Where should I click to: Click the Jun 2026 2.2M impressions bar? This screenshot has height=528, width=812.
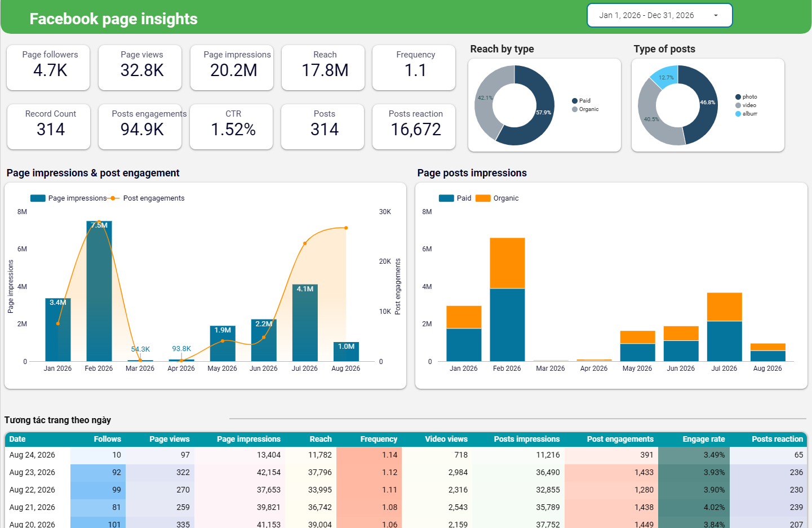tap(264, 340)
